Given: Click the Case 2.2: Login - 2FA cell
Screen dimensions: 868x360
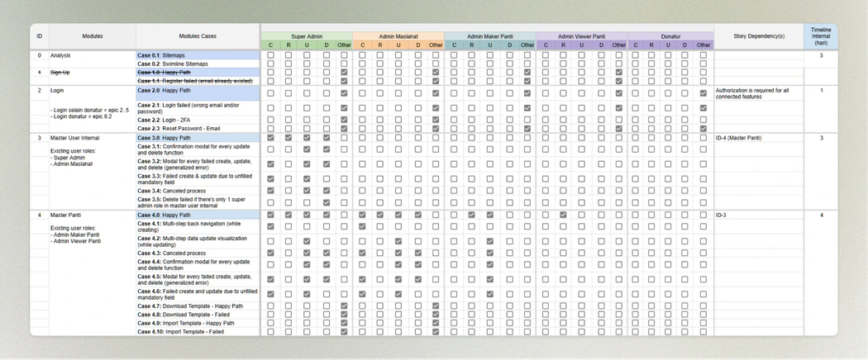Looking at the screenshot, I should pyautogui.click(x=198, y=120).
